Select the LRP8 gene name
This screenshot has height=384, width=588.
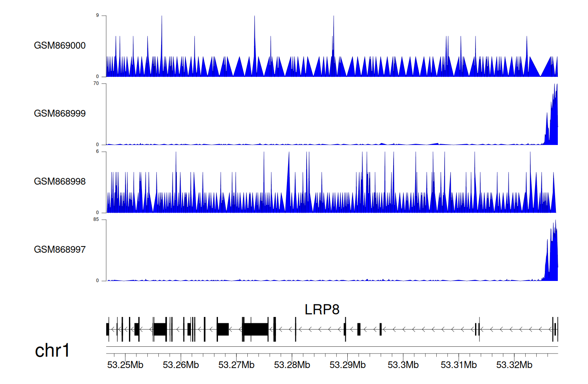(322, 310)
